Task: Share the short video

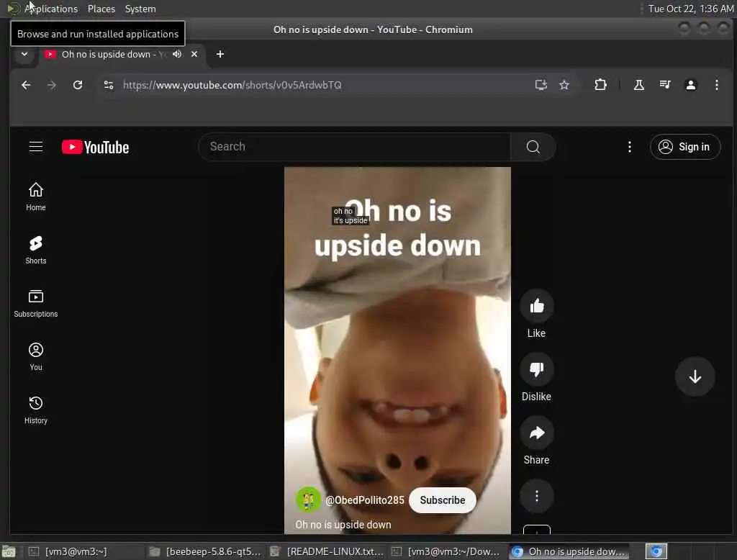Action: tap(536, 433)
